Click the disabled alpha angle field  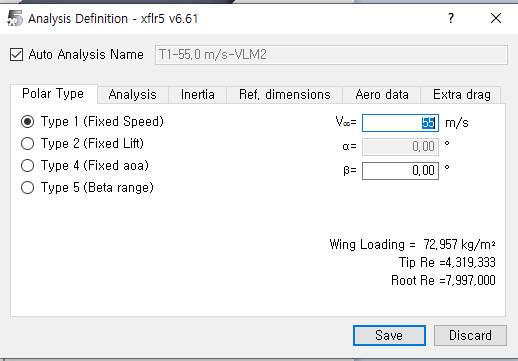point(400,147)
